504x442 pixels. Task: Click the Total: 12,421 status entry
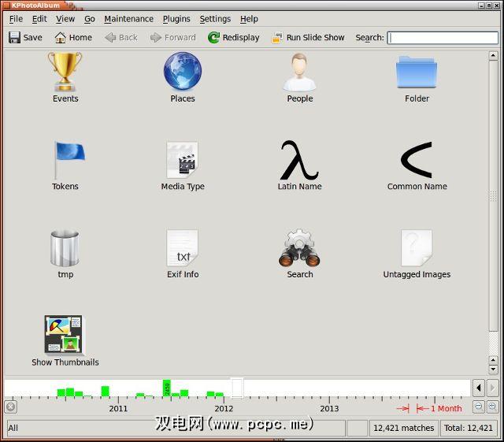[468, 428]
